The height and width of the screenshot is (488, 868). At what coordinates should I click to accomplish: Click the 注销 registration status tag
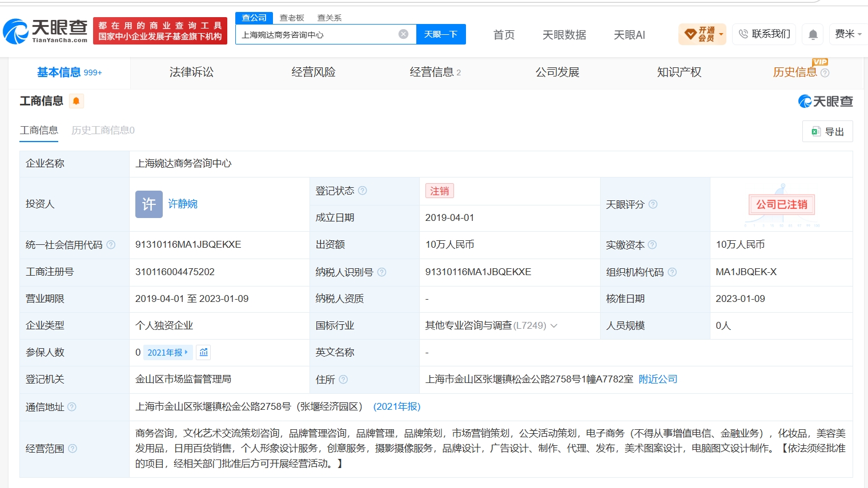coord(440,191)
